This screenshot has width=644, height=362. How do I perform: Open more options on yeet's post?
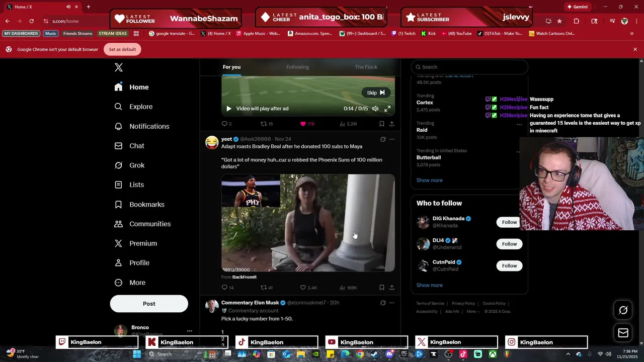pos(392,139)
